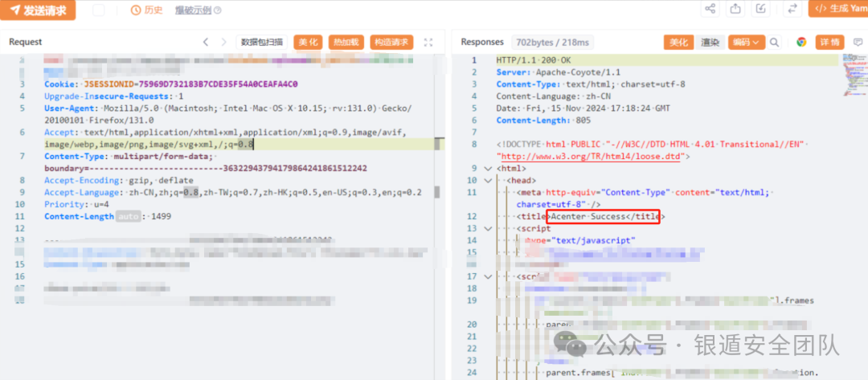Go to previous request with left chevron
This screenshot has width=868, height=380.
[x=206, y=42]
